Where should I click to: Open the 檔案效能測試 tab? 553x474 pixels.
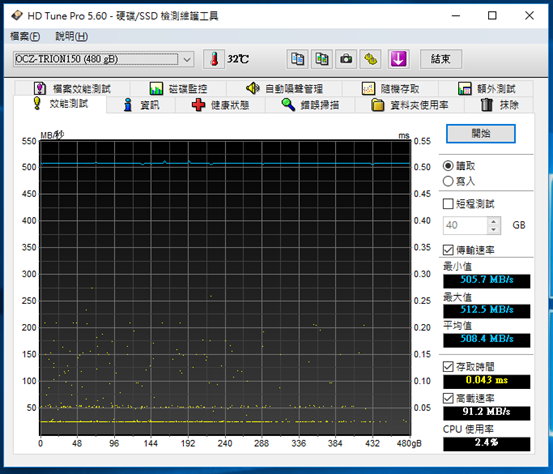pyautogui.click(x=72, y=88)
